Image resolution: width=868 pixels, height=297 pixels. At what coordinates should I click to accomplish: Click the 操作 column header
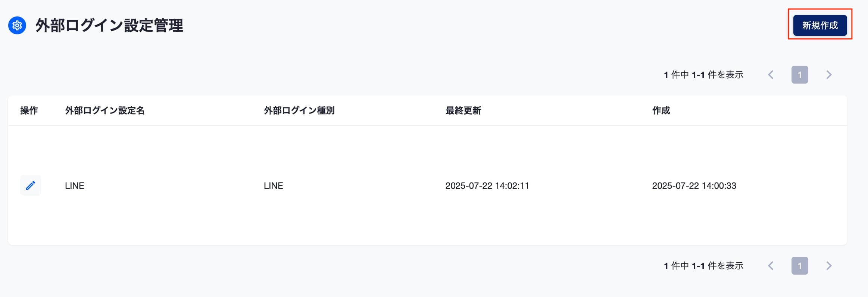click(29, 110)
